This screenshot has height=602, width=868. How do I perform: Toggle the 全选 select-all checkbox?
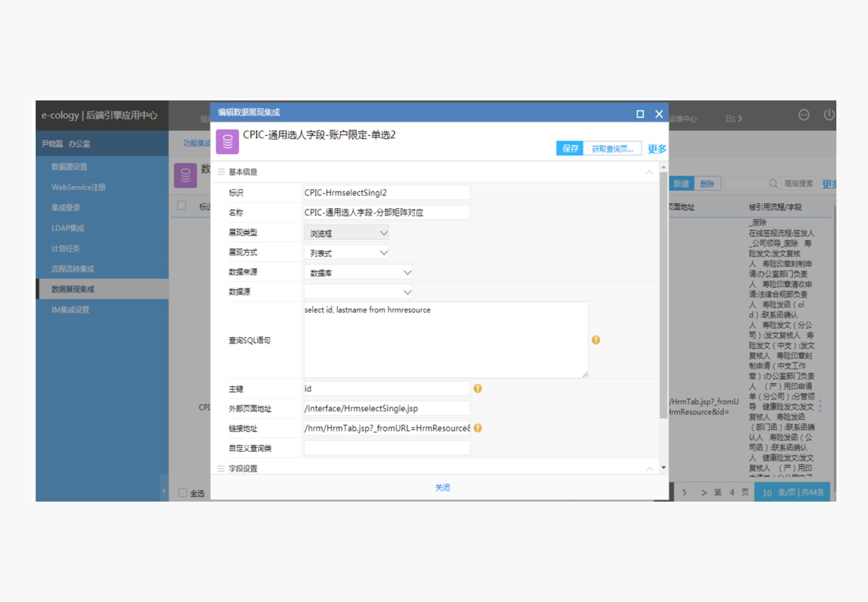[183, 492]
